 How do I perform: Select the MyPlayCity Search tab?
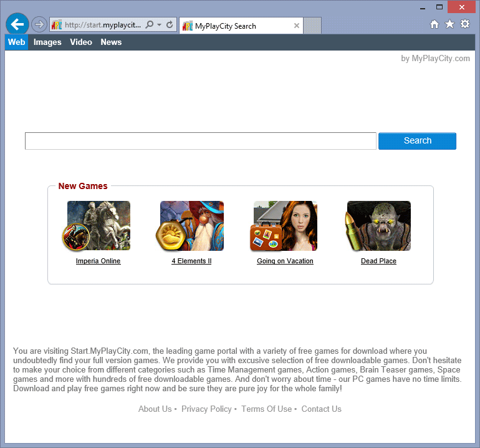coord(241,26)
